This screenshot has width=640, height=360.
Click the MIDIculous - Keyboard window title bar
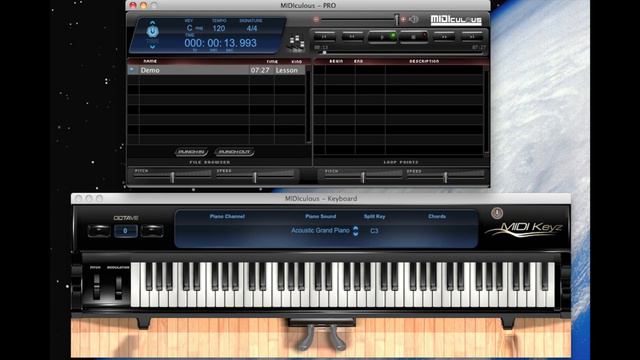coord(321,198)
